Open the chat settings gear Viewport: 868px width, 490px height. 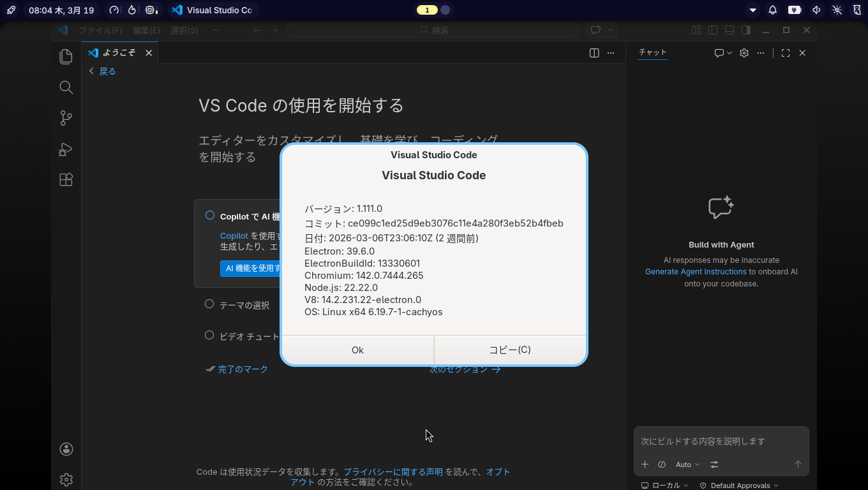[x=744, y=53]
